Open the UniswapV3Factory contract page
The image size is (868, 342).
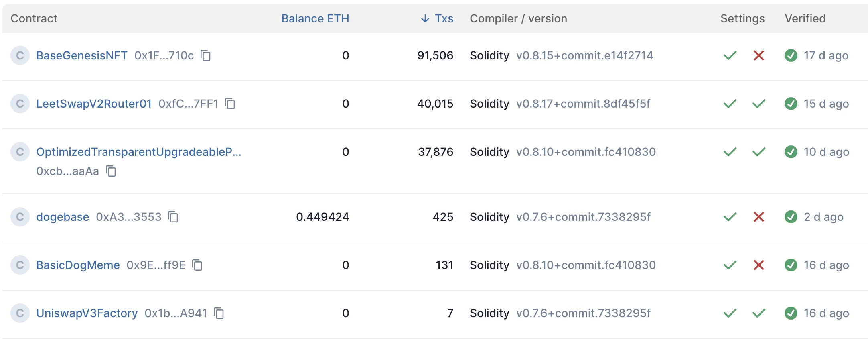(x=87, y=313)
